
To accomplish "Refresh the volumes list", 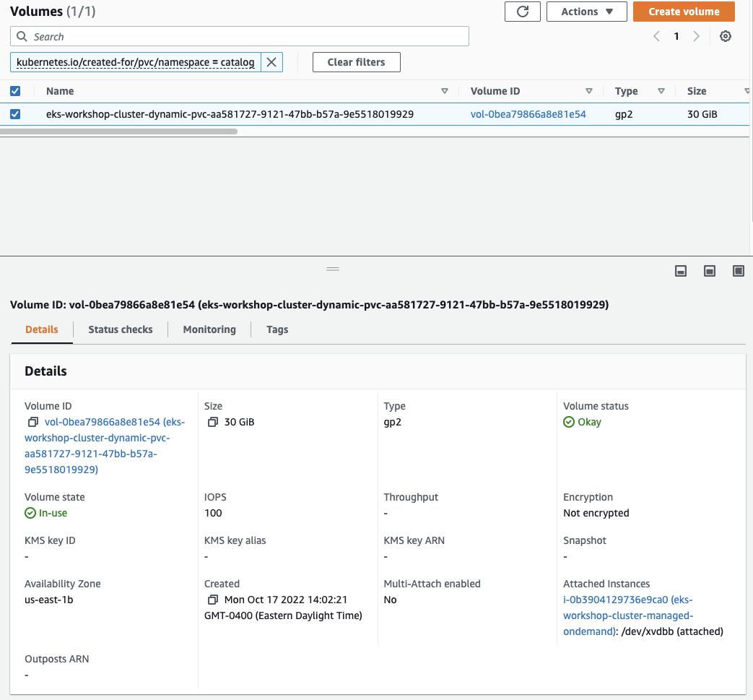I will point(522,12).
